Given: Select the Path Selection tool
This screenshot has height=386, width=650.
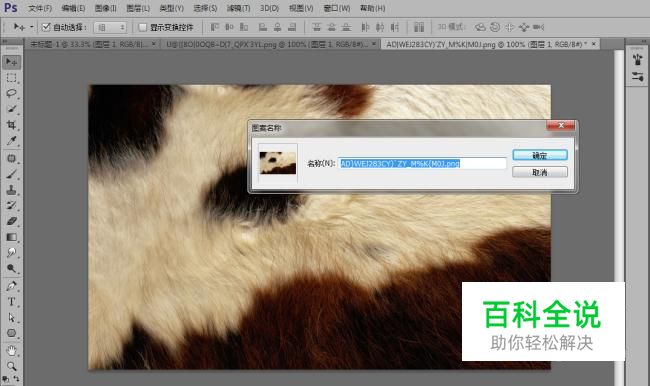Looking at the screenshot, I should pos(12,318).
